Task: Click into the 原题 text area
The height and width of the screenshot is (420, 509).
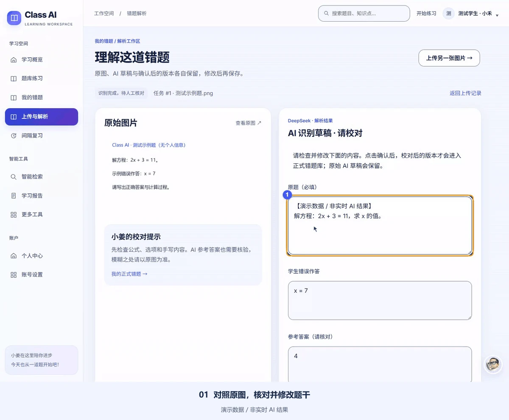Action: click(380, 226)
